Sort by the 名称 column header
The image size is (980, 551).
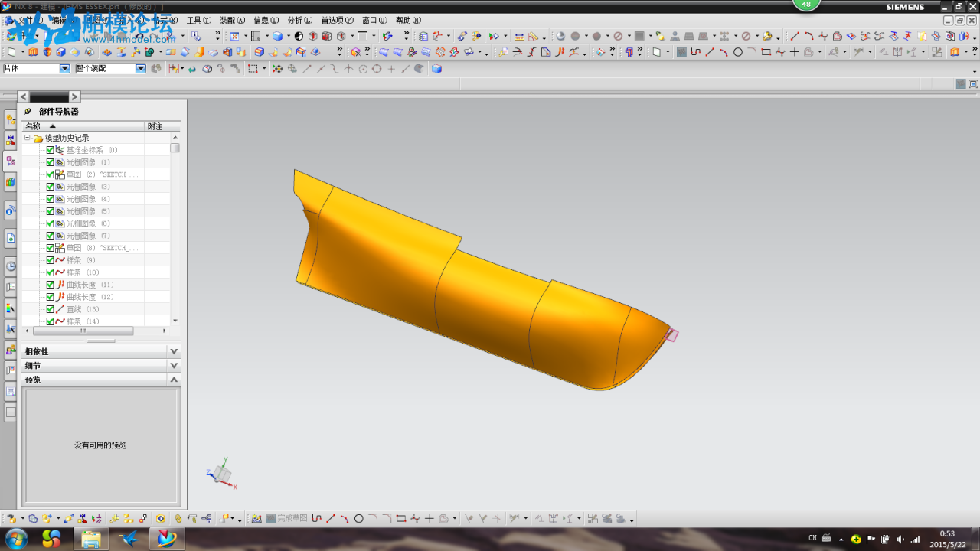pos(83,126)
